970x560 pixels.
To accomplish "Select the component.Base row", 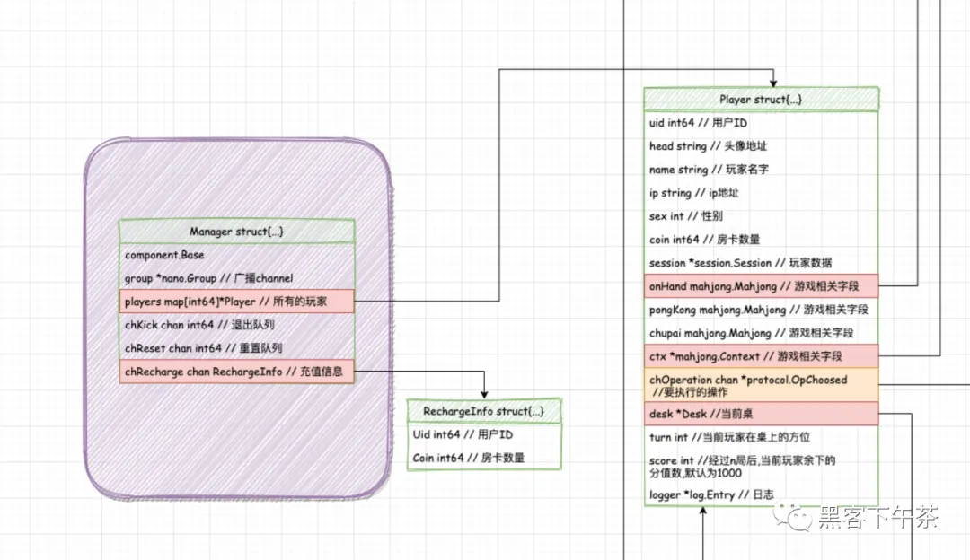I will tap(237, 255).
